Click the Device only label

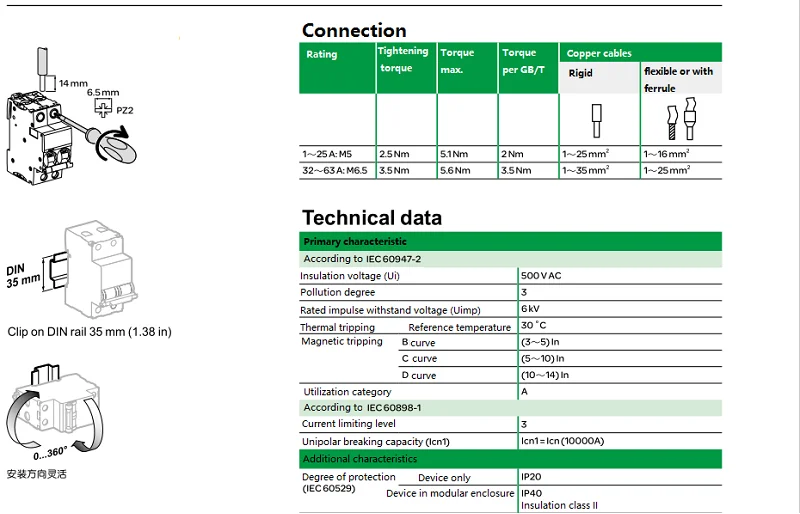point(444,478)
